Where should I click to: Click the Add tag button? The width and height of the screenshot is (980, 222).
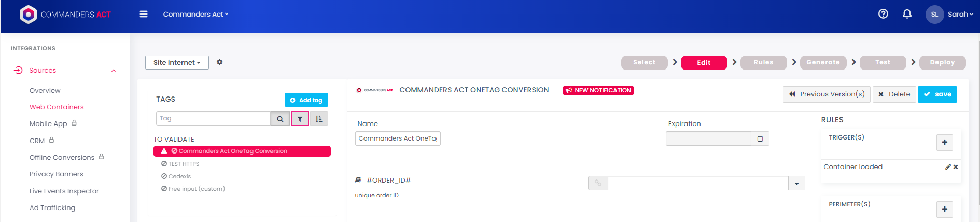[x=306, y=100]
